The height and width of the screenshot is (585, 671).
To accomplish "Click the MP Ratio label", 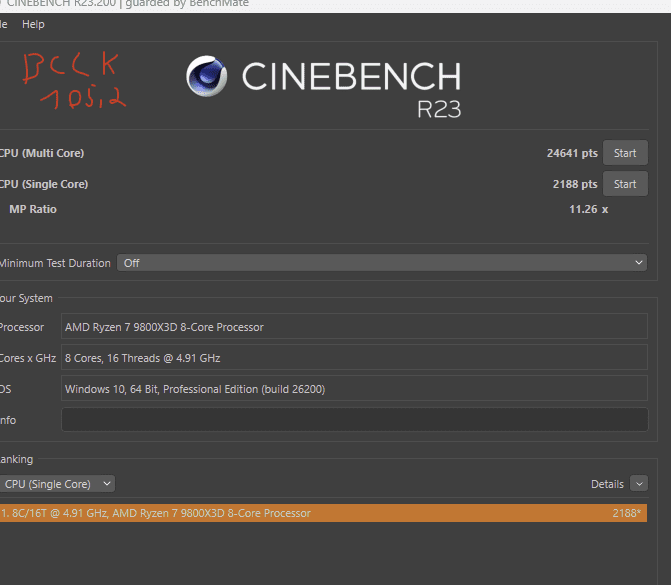I will pyautogui.click(x=33, y=209).
